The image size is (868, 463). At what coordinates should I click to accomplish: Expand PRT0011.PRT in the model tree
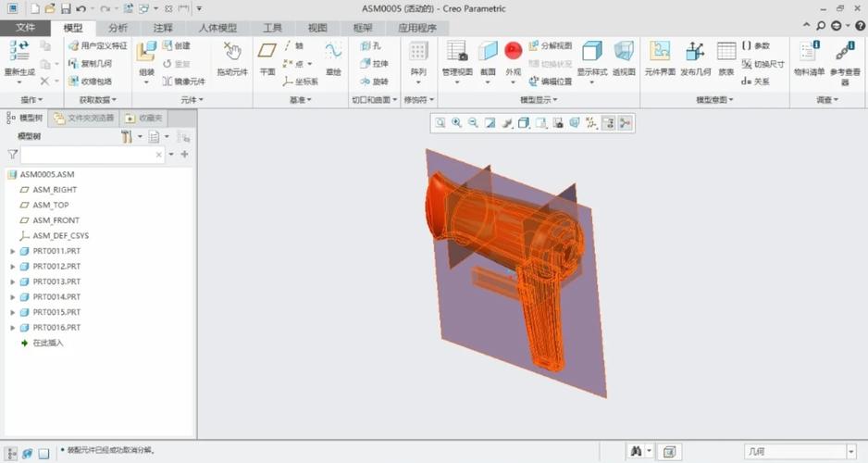tap(12, 251)
